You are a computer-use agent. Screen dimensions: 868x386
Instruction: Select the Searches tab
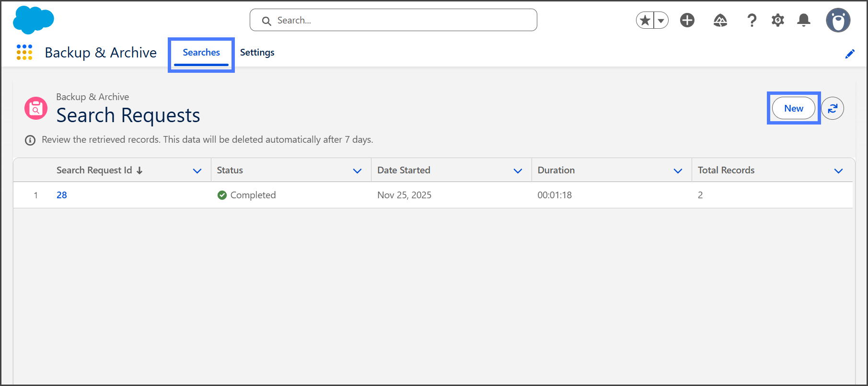click(x=201, y=52)
